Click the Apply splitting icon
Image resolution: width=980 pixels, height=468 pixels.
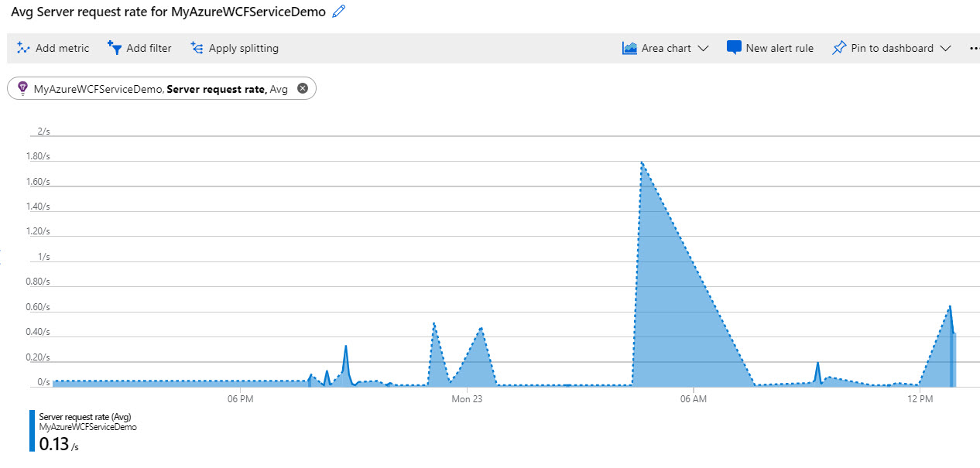click(197, 48)
